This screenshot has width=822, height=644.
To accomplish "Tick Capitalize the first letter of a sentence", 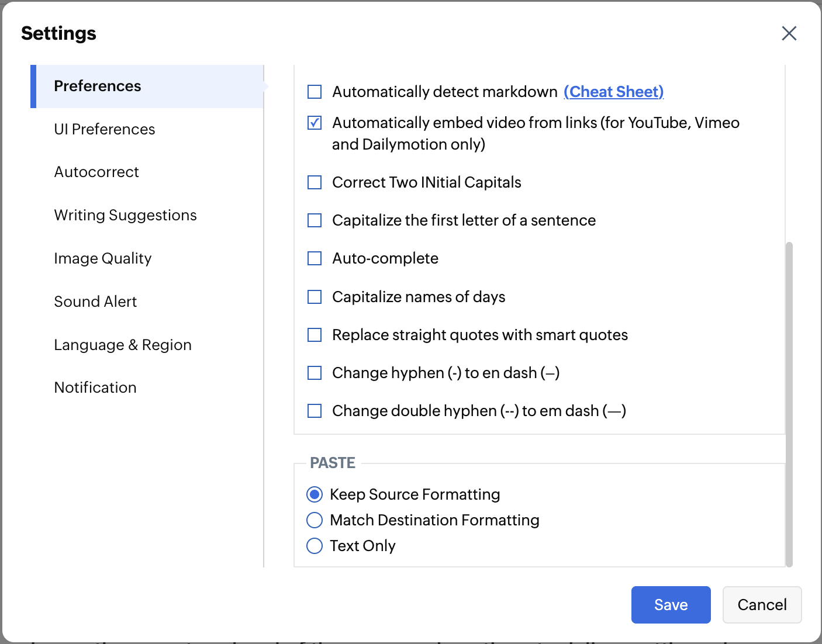I will pyautogui.click(x=315, y=220).
